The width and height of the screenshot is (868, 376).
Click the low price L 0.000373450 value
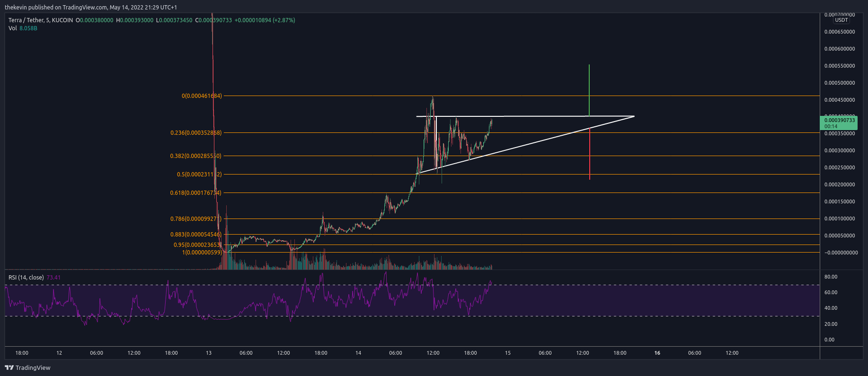click(175, 20)
